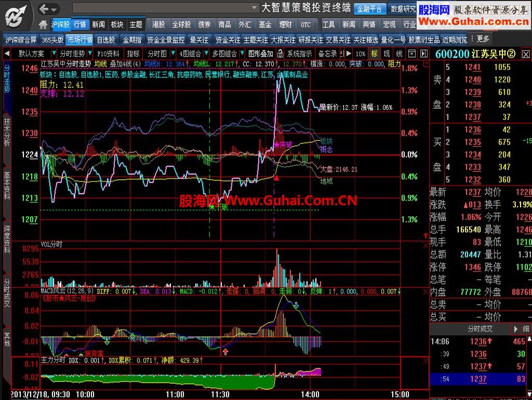Viewport: 532px width, 400px height.
Task: Click stock title 600200 江苏吴中
Action: 475,54
